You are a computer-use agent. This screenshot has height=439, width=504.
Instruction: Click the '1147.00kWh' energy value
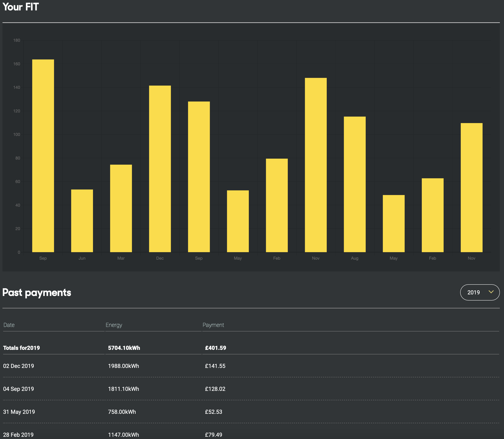(x=124, y=435)
